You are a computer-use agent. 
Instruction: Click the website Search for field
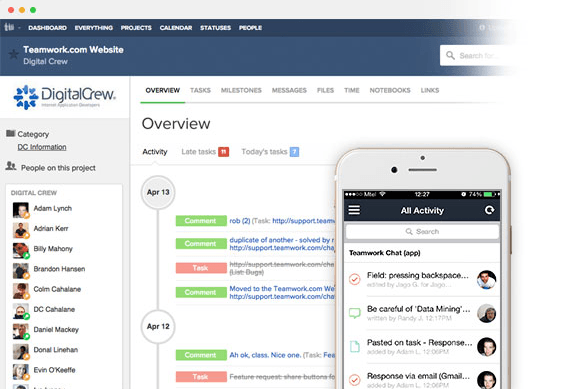(x=476, y=55)
